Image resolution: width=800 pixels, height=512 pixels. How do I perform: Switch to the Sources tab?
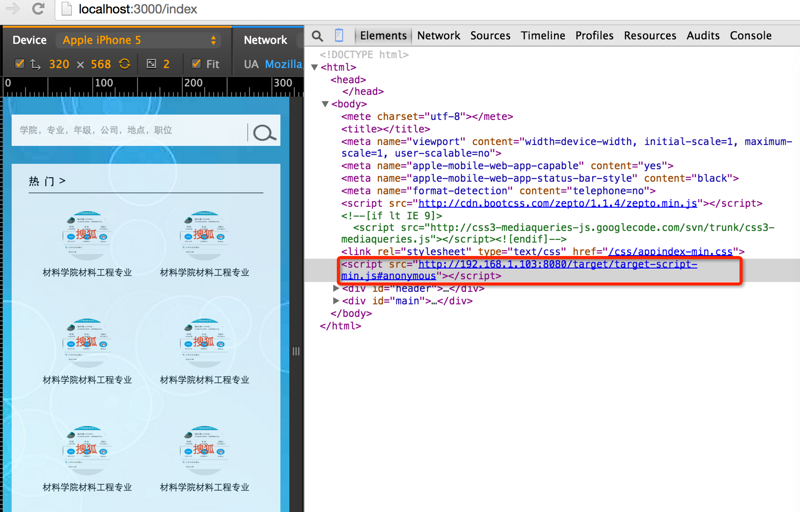pos(490,36)
